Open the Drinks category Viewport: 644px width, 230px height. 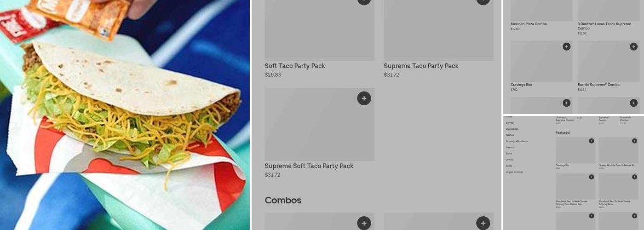pyautogui.click(x=509, y=160)
